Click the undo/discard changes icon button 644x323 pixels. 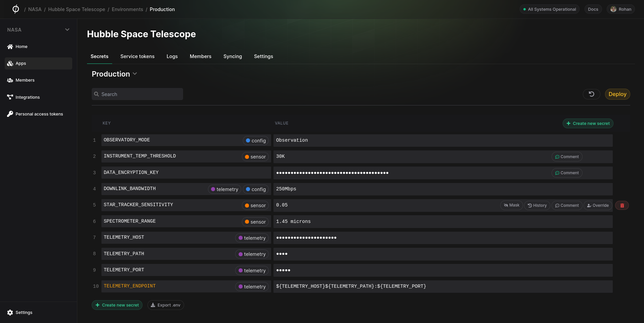591,94
